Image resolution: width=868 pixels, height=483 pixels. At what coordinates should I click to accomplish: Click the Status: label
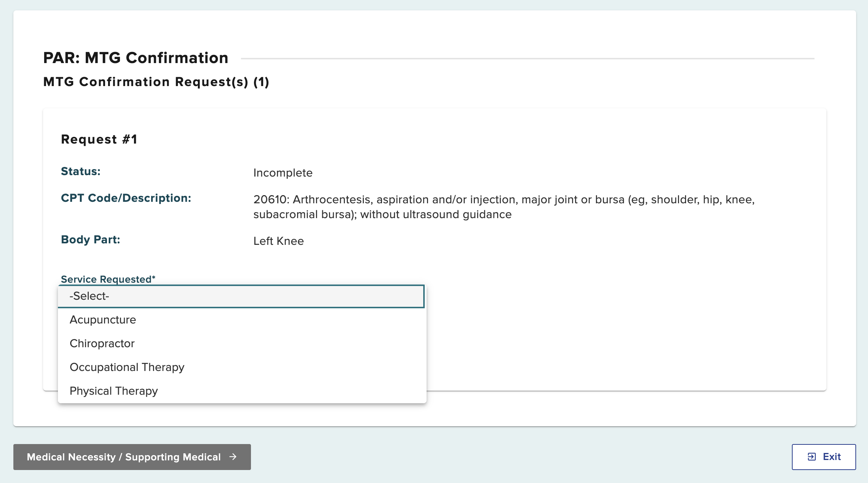(x=81, y=171)
